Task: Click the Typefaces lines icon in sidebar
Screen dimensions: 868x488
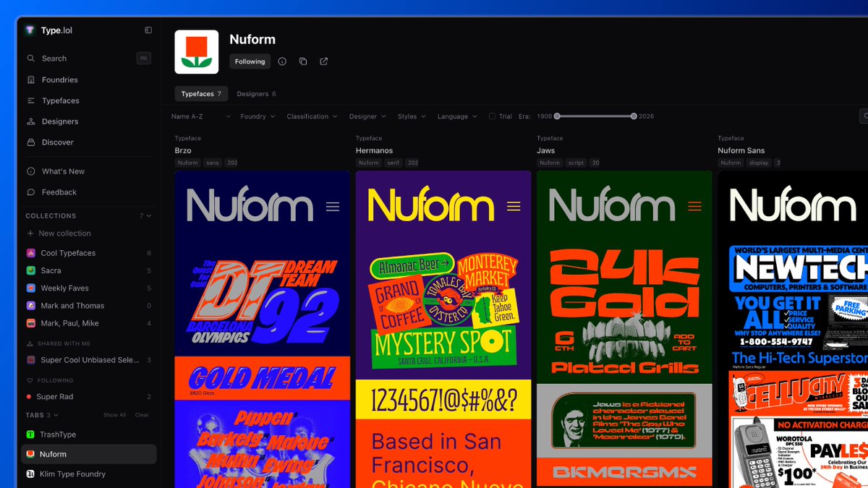Action: click(30, 100)
